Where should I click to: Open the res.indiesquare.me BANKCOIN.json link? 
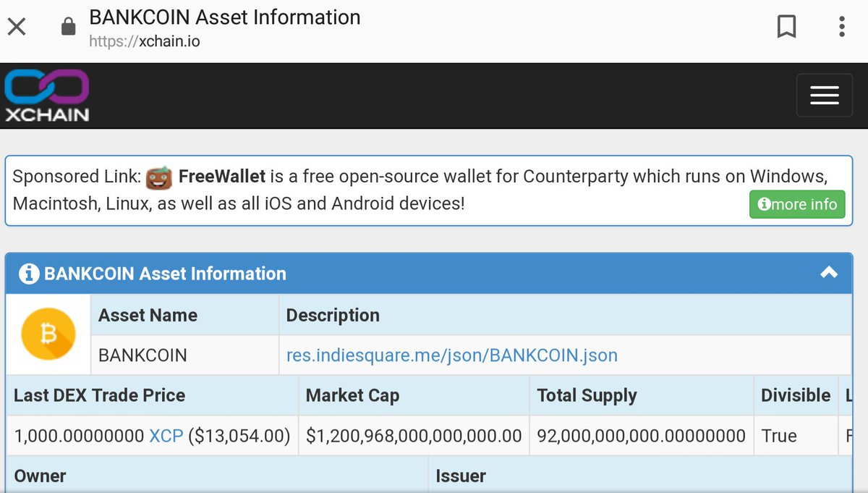452,355
